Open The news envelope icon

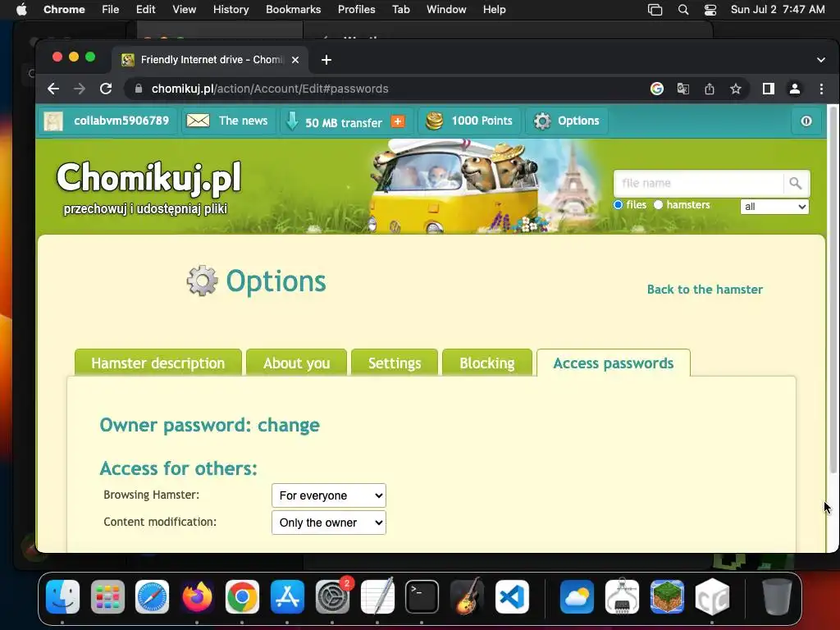tap(198, 121)
